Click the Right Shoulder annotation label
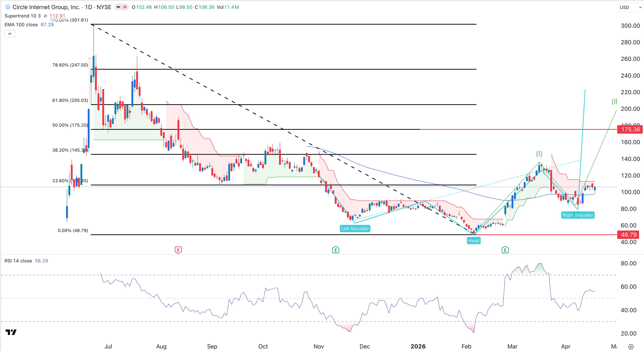This screenshot has width=644, height=351. (578, 215)
